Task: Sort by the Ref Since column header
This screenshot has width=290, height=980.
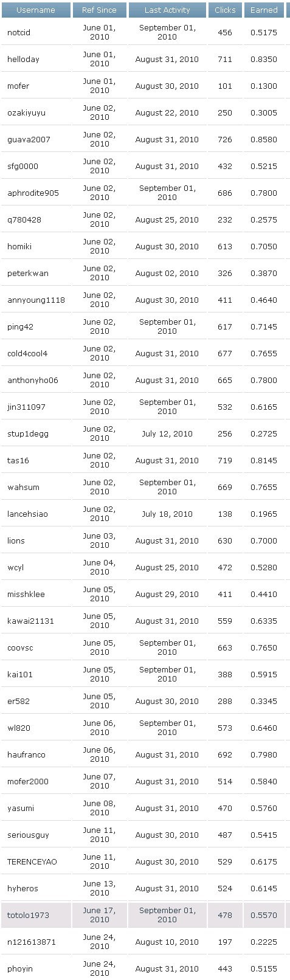Action: click(x=100, y=10)
